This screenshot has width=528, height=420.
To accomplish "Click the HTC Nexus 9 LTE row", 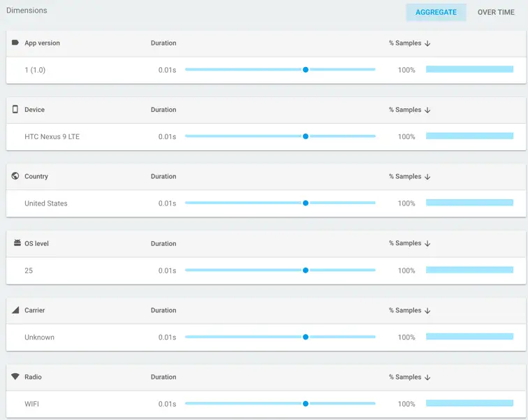I will 52,137.
